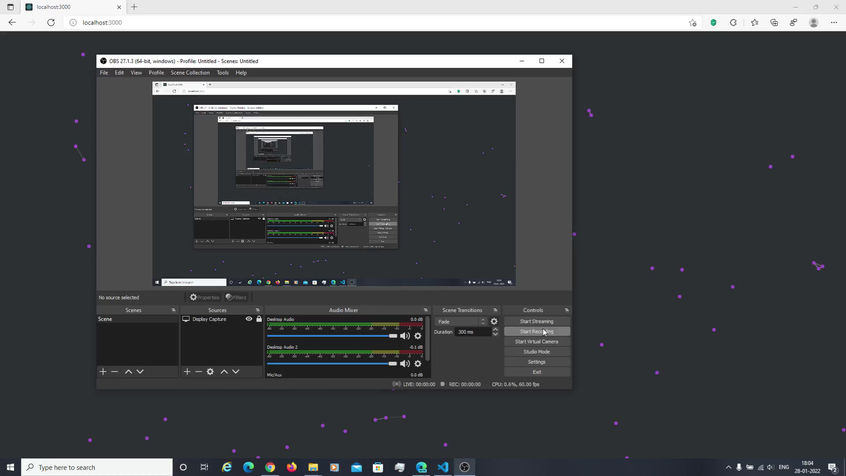Move source up in Sources panel

(224, 371)
